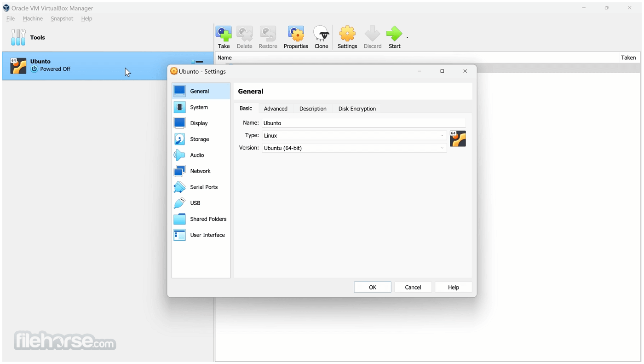Open the File menu
Viewport: 644px width, 364px height.
tap(11, 19)
